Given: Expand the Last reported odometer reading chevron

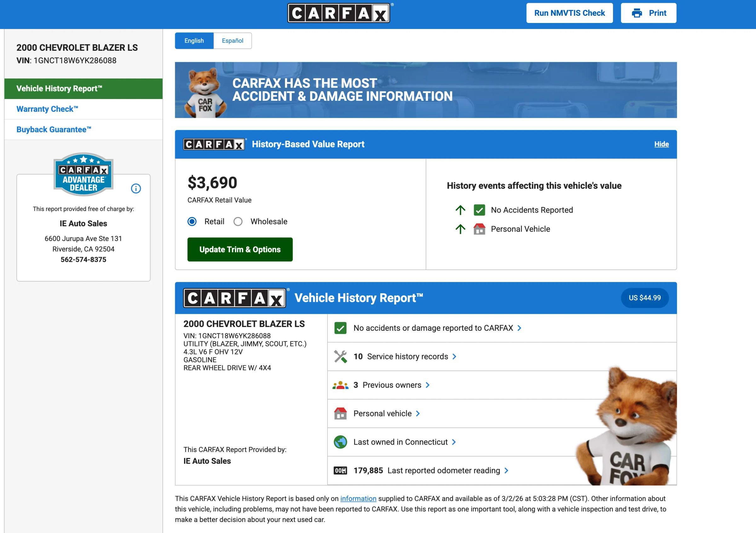Looking at the screenshot, I should coord(507,470).
